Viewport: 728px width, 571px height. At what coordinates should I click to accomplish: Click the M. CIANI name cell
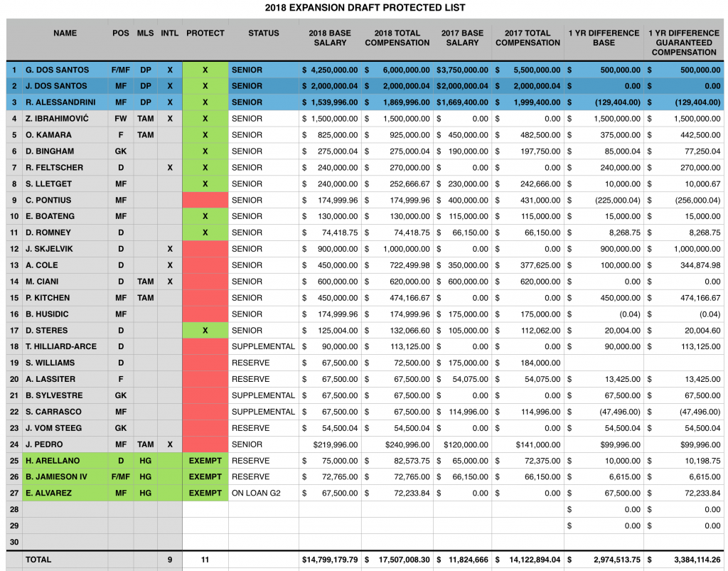coord(65,282)
